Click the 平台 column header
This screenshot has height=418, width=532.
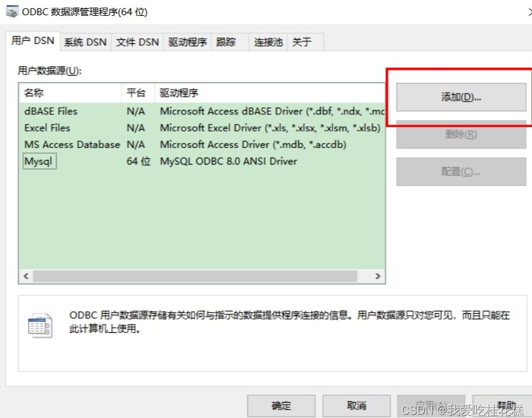135,93
